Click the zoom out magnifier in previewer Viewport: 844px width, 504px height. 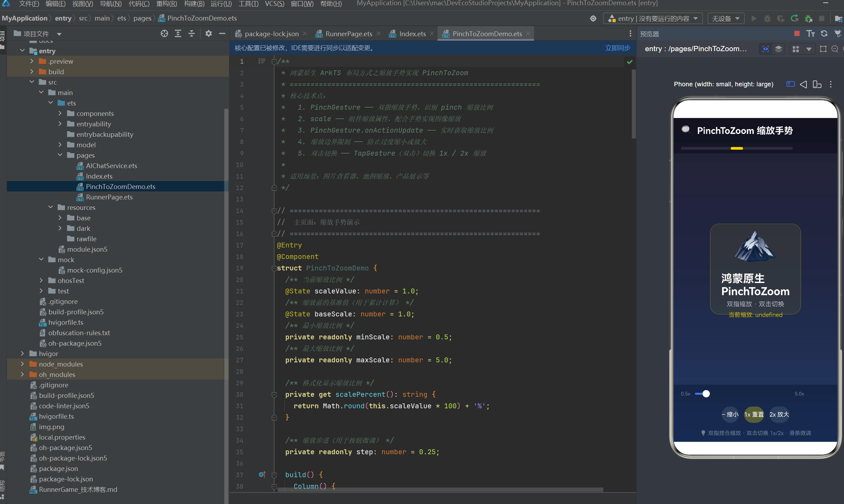tap(835, 49)
